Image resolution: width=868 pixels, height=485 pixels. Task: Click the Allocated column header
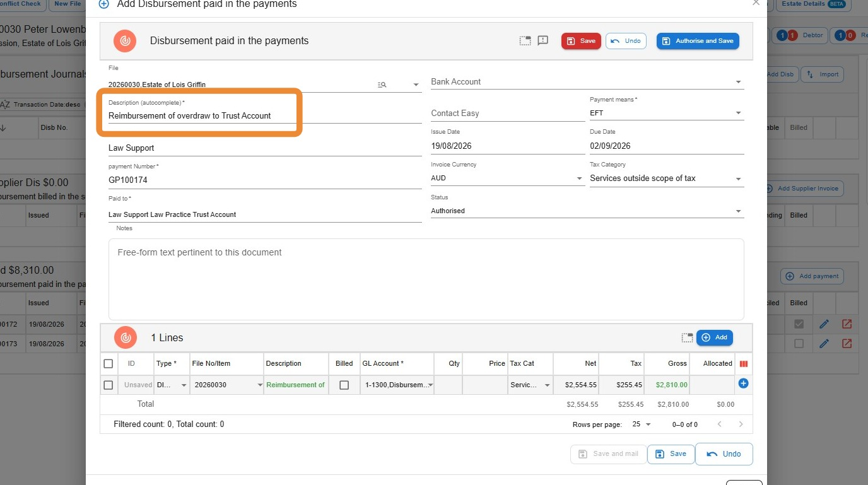(x=713, y=364)
